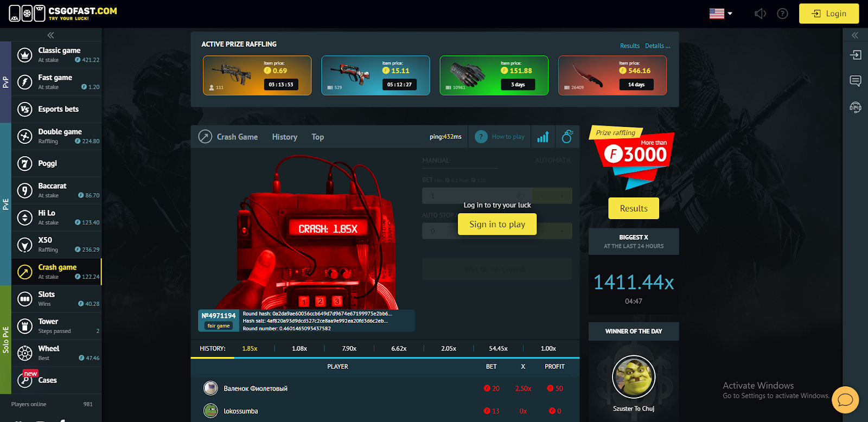Open the Poggi game icon
Screen dimensions: 868x422
24,163
